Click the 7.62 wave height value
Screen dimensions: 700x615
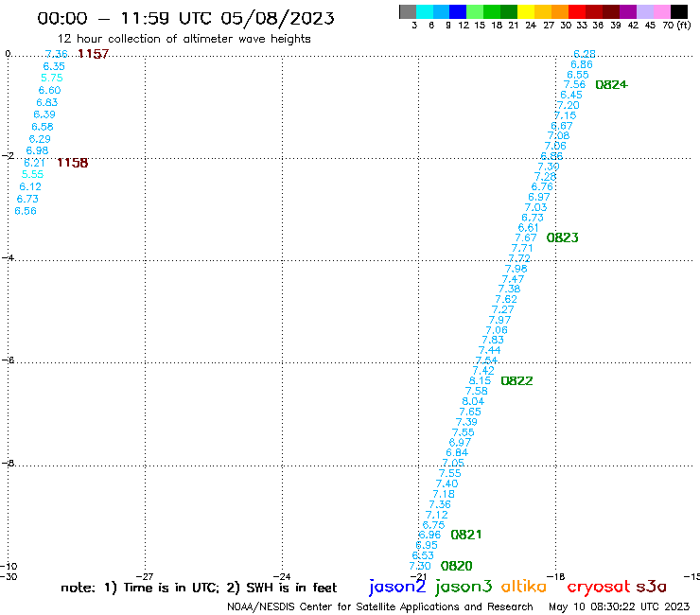tap(506, 299)
